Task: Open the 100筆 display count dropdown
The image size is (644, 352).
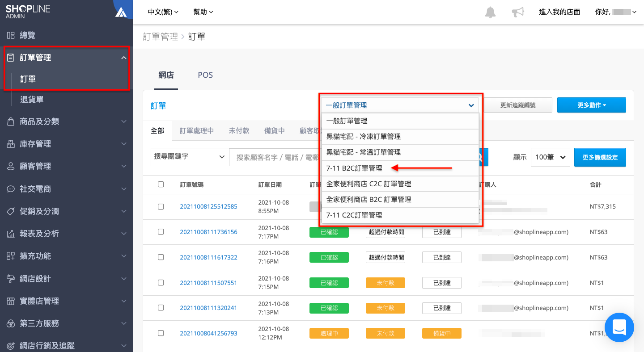Action: tap(551, 157)
